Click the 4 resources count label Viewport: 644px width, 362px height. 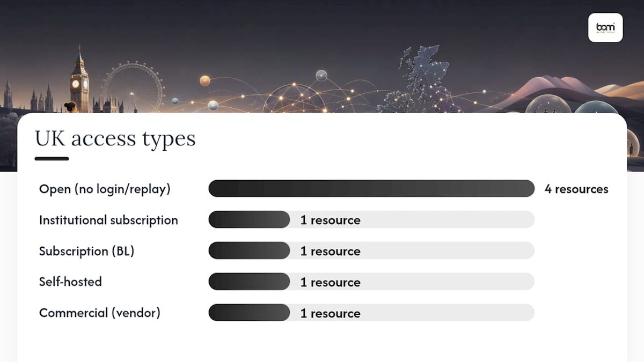point(576,189)
